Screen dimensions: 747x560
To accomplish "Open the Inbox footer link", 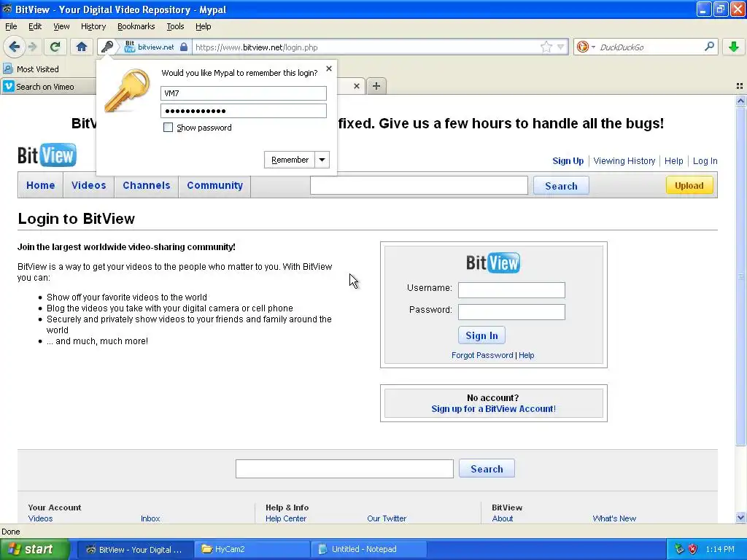I will pyautogui.click(x=150, y=518).
